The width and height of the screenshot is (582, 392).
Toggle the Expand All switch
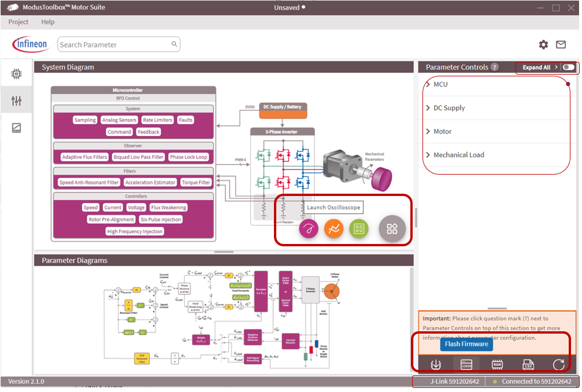coord(568,67)
